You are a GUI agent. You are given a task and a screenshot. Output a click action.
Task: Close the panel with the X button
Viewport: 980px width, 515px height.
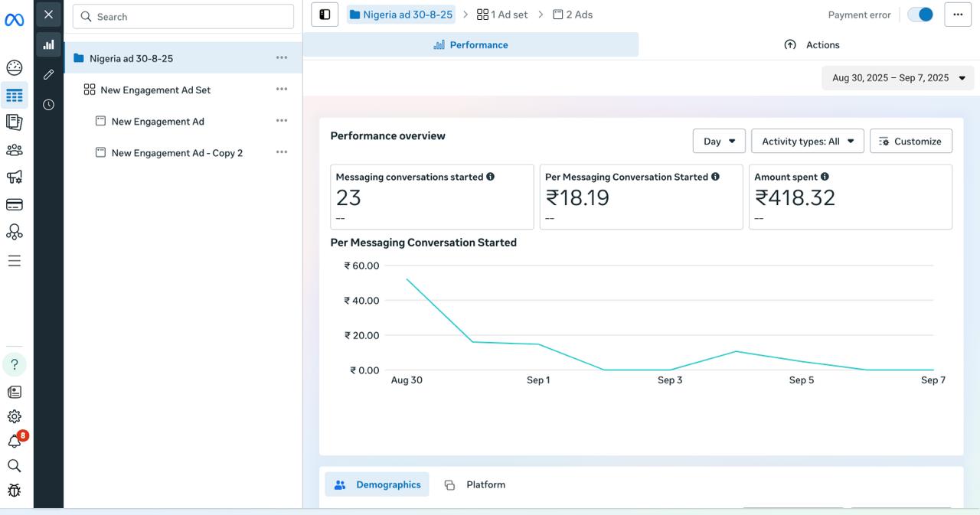pos(48,15)
